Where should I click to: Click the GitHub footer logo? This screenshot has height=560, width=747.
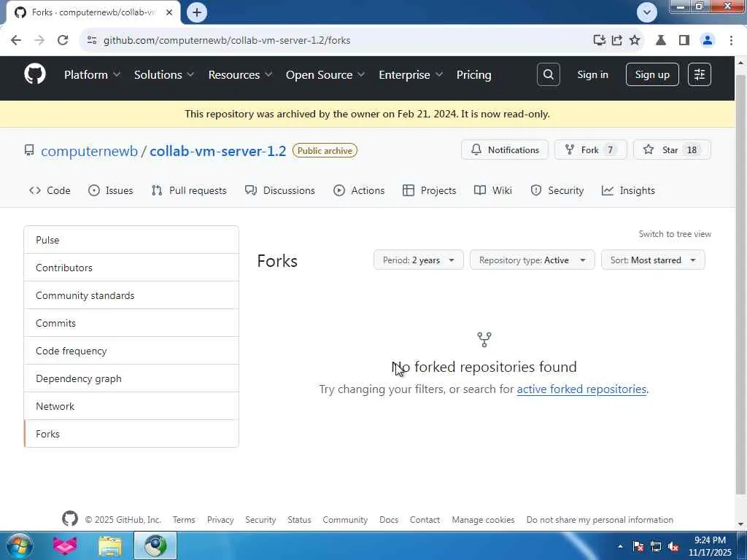(70, 518)
